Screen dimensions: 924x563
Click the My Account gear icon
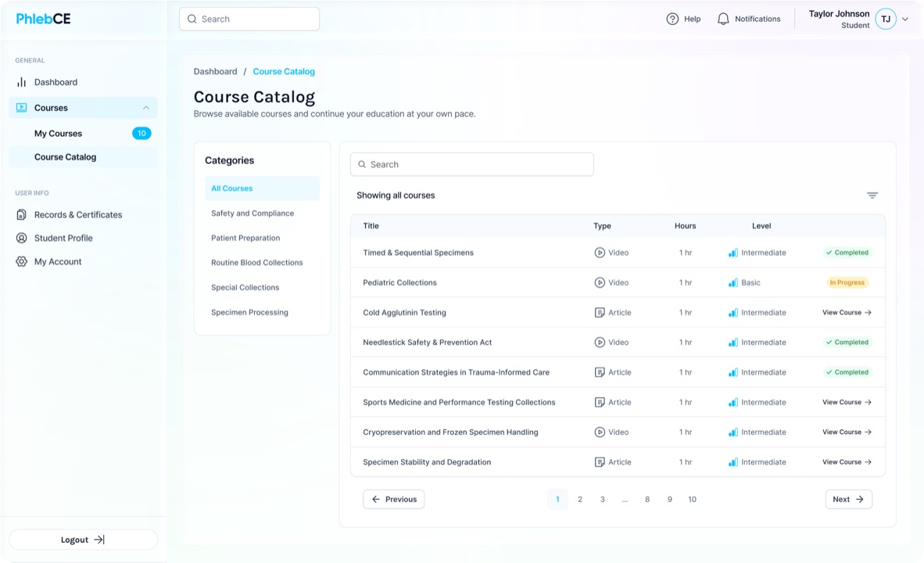pyautogui.click(x=21, y=261)
